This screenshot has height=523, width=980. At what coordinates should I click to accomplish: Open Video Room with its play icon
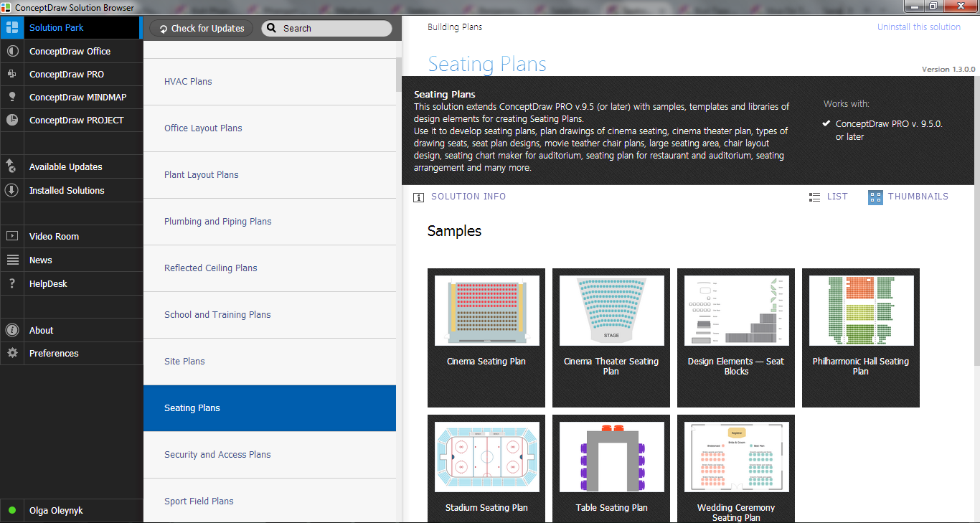coord(11,236)
